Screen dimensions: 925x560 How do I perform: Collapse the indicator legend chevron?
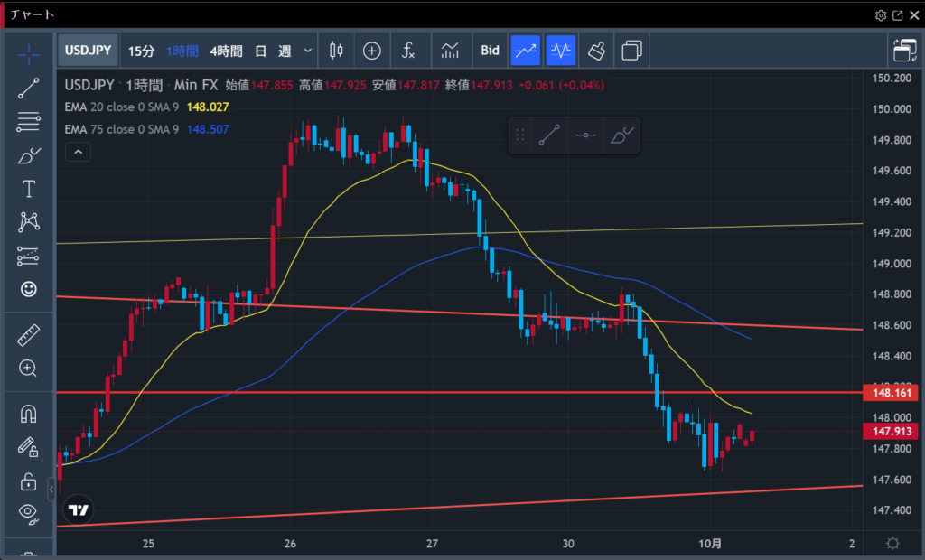(x=79, y=152)
